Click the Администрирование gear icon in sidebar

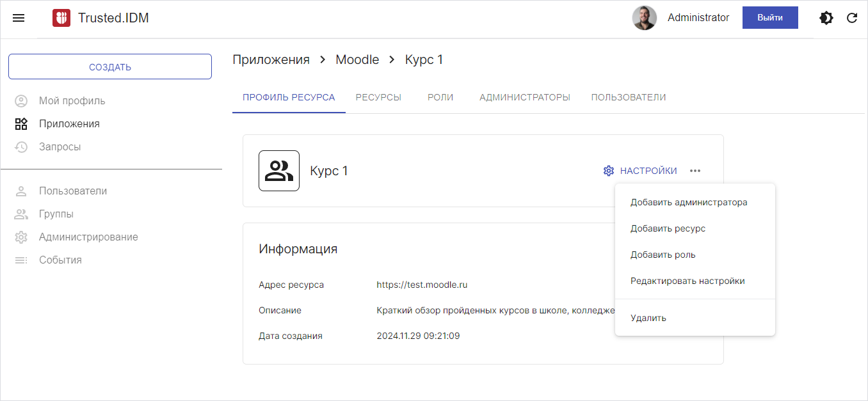click(x=21, y=237)
